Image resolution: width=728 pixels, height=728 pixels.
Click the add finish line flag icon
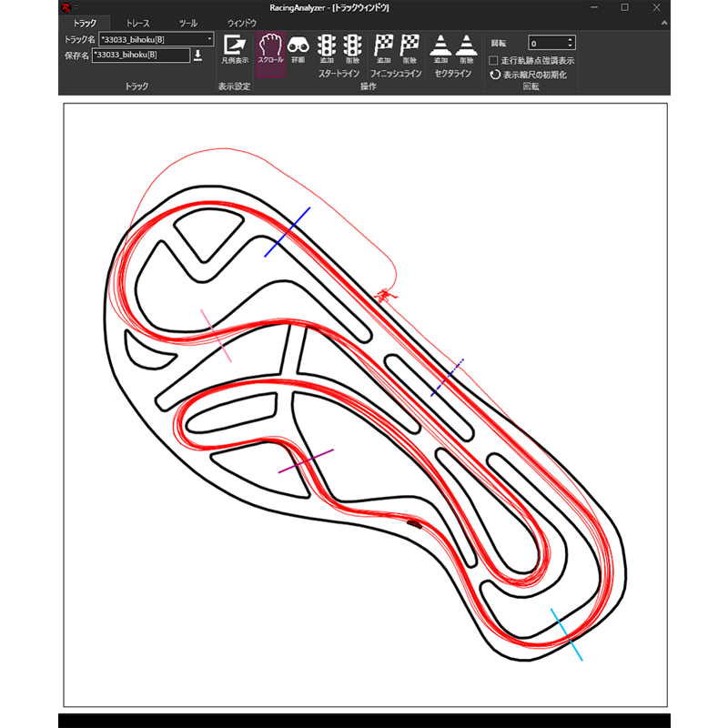pos(384,47)
